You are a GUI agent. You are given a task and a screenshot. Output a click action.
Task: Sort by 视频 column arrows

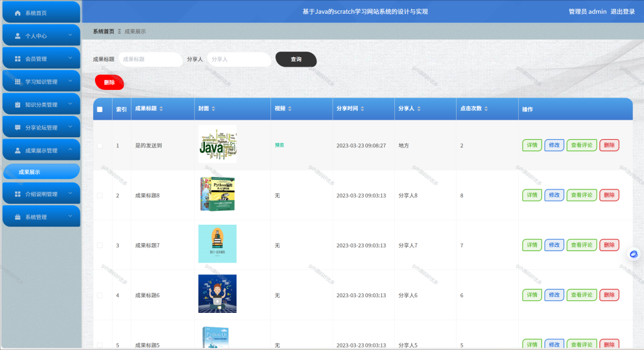click(290, 108)
